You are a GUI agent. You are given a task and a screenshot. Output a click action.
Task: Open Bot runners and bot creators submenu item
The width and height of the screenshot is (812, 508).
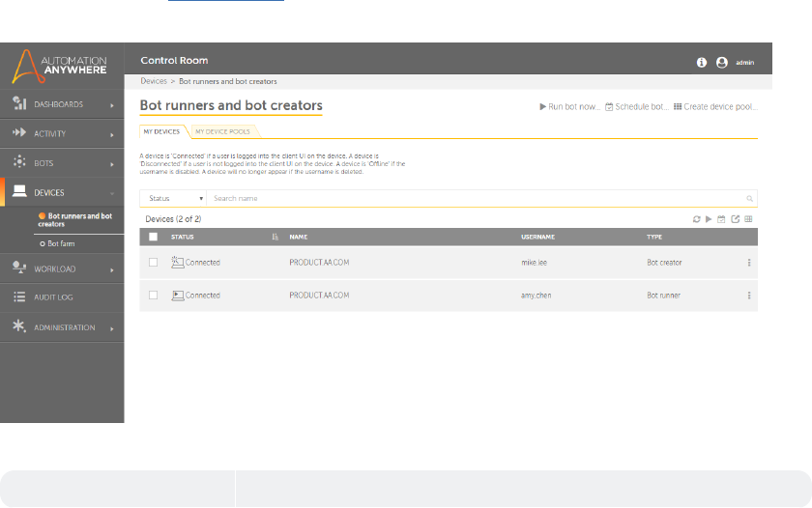[75, 220]
